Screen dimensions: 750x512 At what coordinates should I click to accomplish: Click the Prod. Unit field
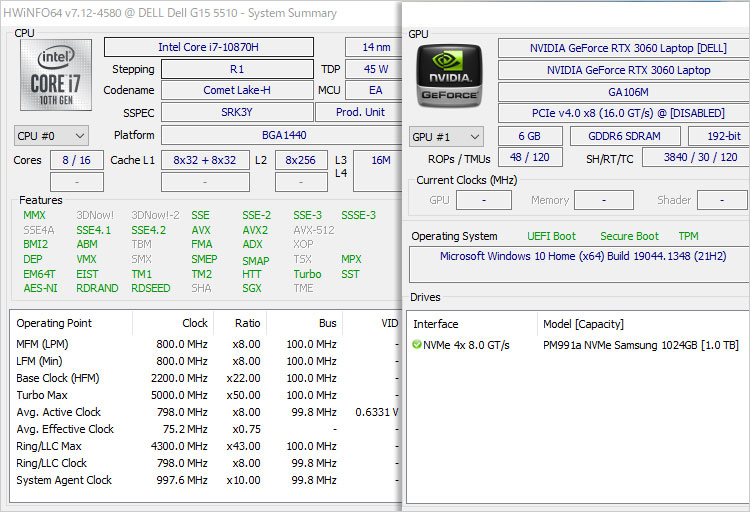[359, 112]
